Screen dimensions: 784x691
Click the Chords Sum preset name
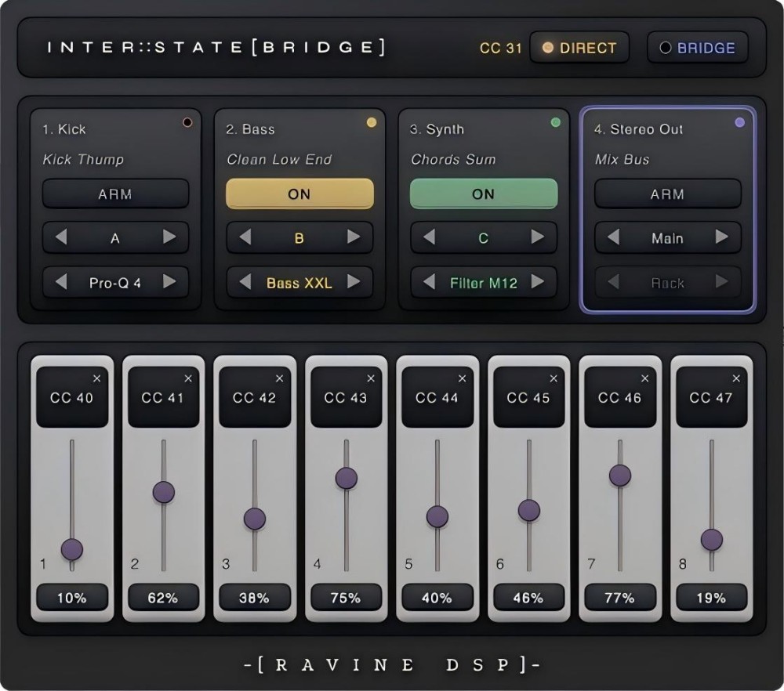[x=453, y=159]
